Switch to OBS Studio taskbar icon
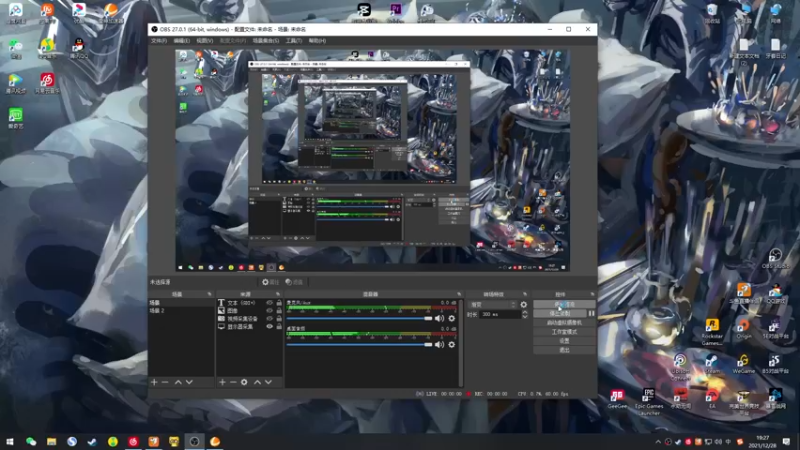The height and width of the screenshot is (450, 800). 194,441
